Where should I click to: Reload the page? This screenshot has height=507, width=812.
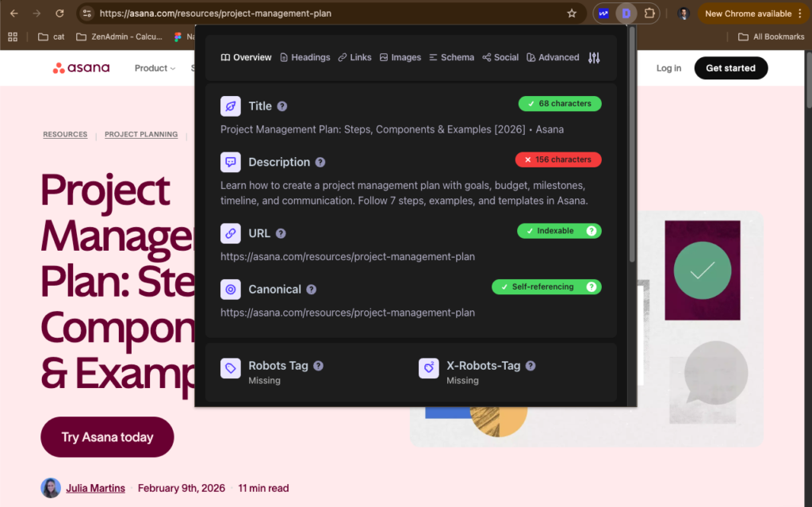point(59,13)
